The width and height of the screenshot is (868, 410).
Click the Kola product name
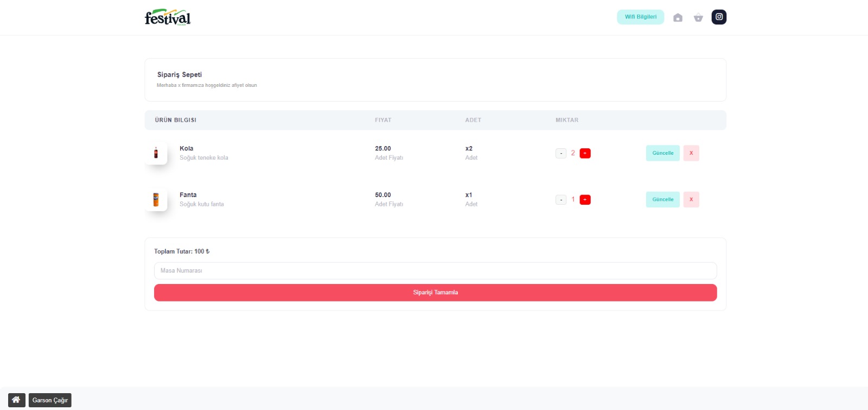click(187, 148)
